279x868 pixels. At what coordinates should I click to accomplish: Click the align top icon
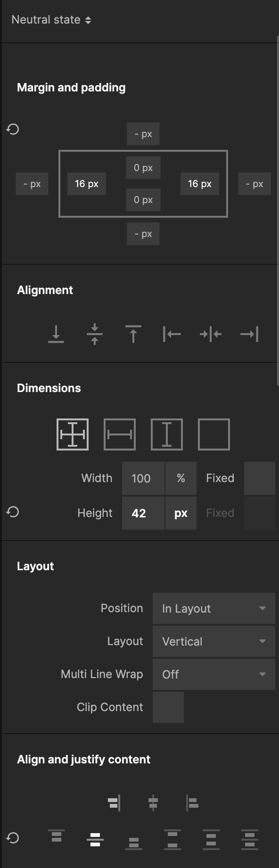click(133, 334)
